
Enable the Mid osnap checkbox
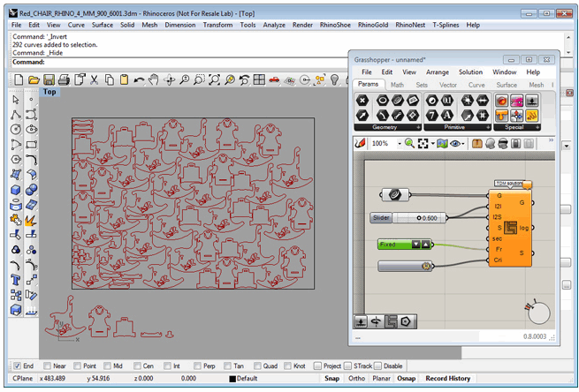pos(107,366)
